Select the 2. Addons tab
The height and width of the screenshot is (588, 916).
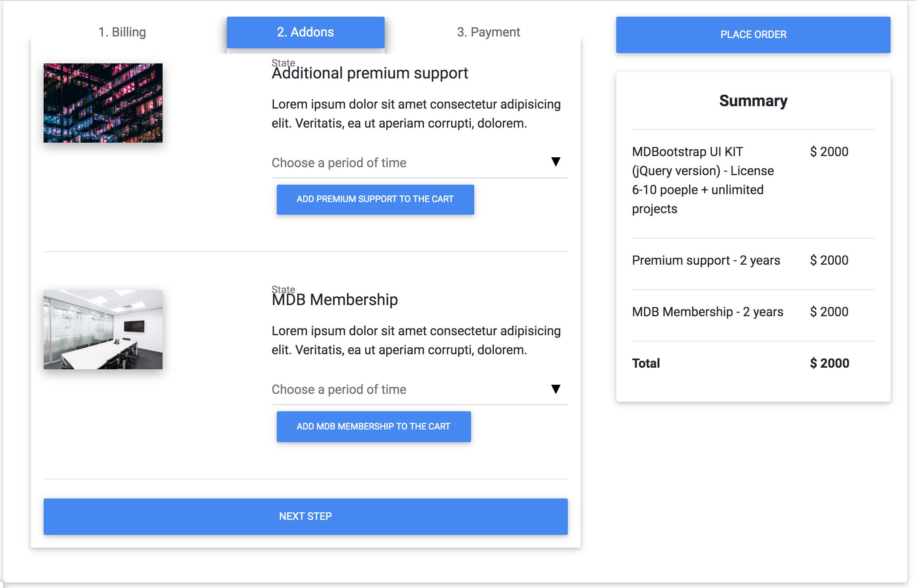(x=305, y=32)
